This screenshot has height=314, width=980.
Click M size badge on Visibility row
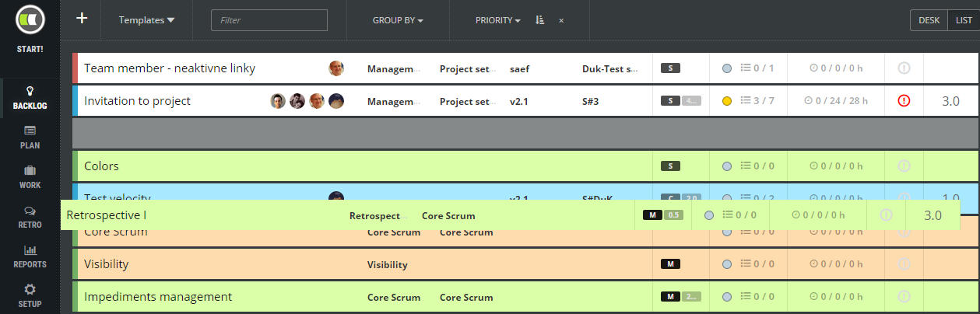click(x=670, y=264)
